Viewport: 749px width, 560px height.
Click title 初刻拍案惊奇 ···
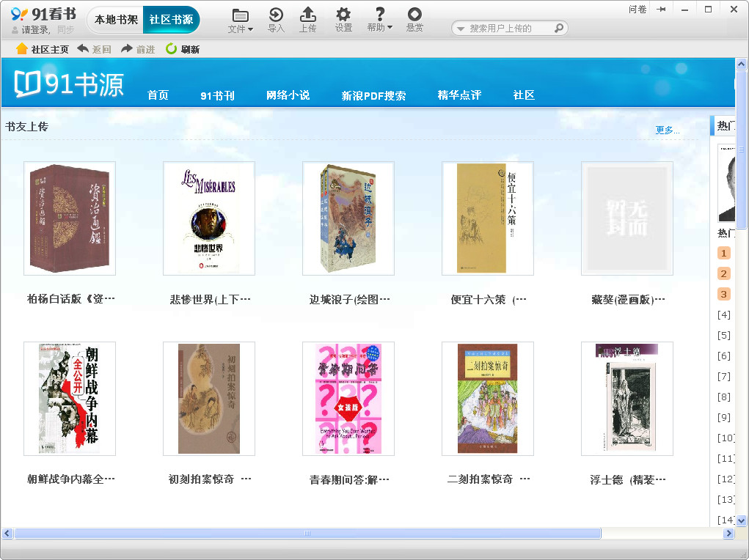(x=210, y=479)
